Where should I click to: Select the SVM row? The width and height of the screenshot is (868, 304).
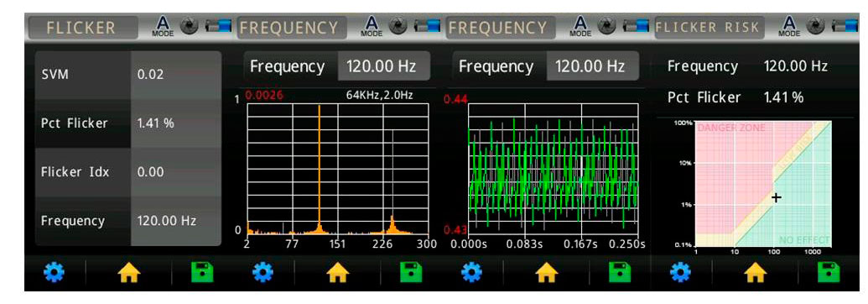pyautogui.click(x=127, y=76)
